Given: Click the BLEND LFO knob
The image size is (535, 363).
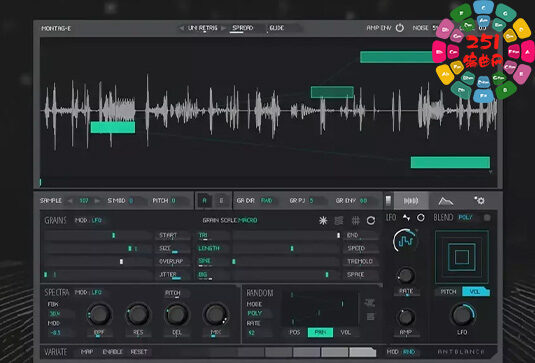Looking at the screenshot, I should [x=462, y=315].
